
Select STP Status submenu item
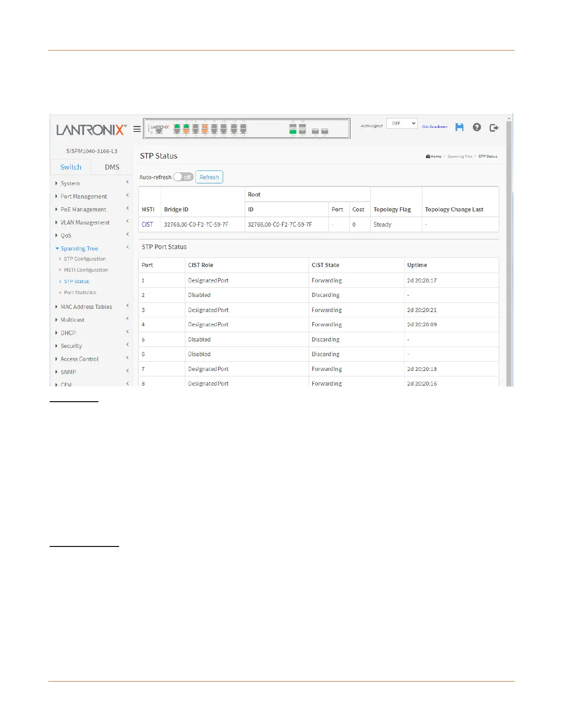[76, 281]
